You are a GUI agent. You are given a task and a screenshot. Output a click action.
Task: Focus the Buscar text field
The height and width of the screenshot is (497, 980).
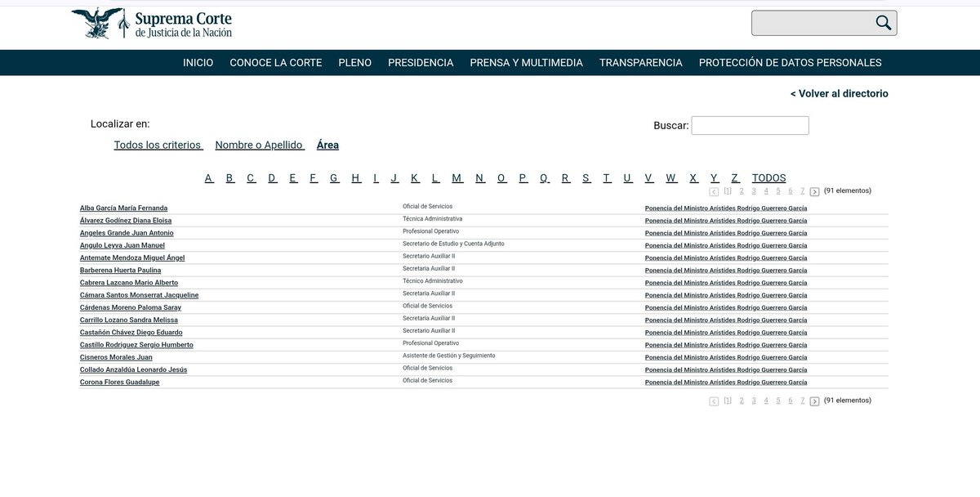(750, 125)
